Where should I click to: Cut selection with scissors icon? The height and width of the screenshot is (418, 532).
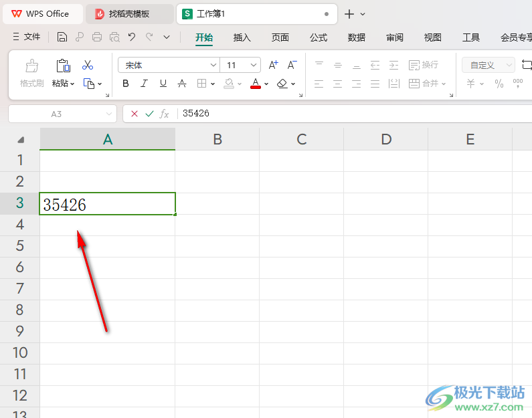88,65
